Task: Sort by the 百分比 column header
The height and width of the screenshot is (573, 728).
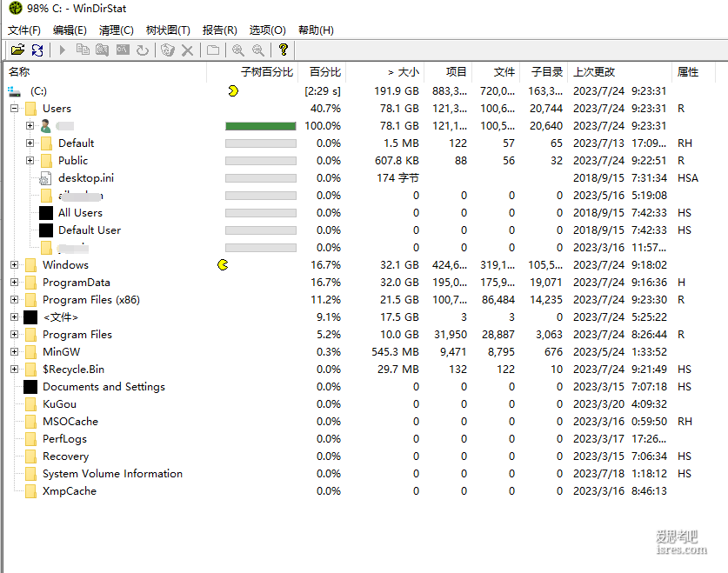Action: pyautogui.click(x=322, y=72)
